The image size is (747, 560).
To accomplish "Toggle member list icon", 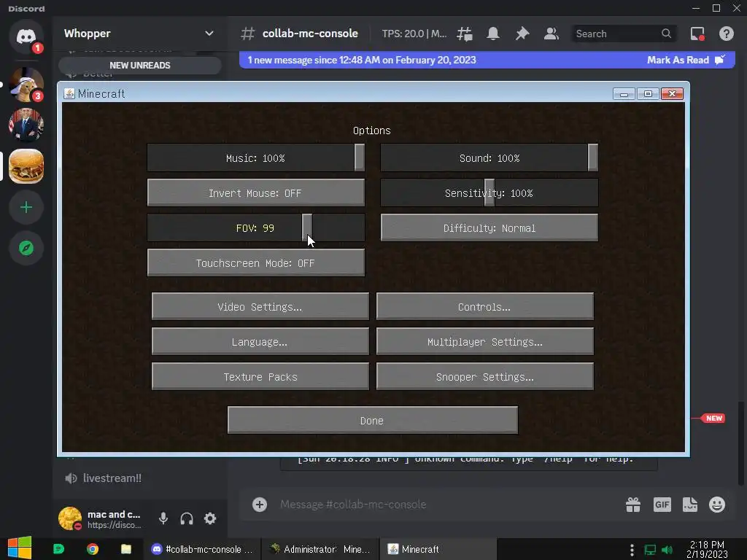I will (x=551, y=34).
